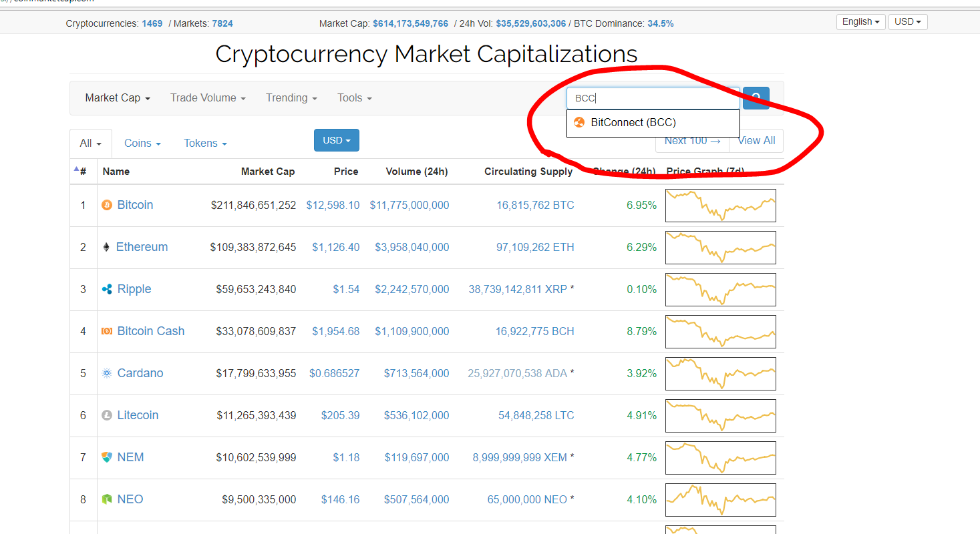Expand the Tools dropdown
980x534 pixels.
pos(355,97)
